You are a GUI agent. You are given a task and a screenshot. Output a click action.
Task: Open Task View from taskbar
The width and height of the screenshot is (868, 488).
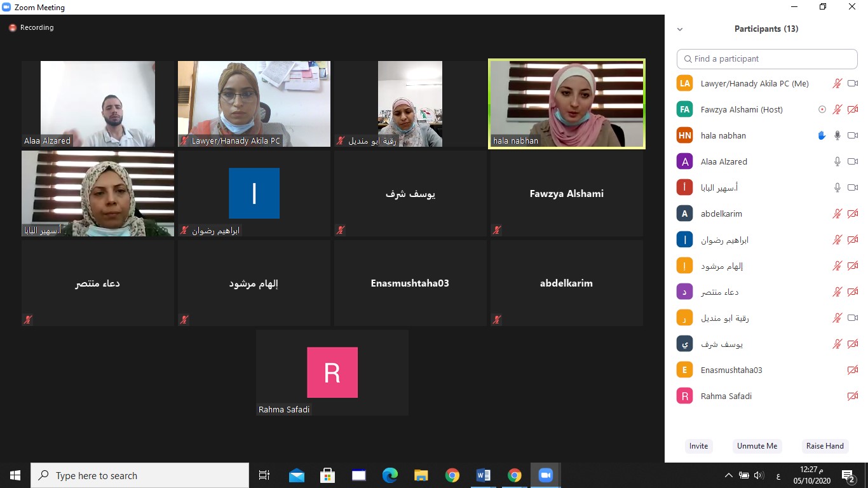(x=264, y=475)
